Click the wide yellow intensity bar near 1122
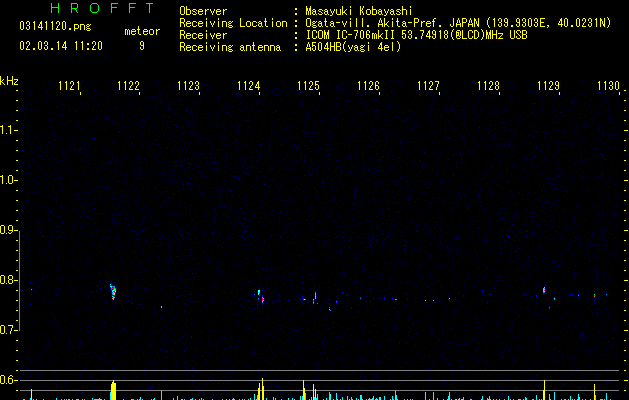 (114, 390)
